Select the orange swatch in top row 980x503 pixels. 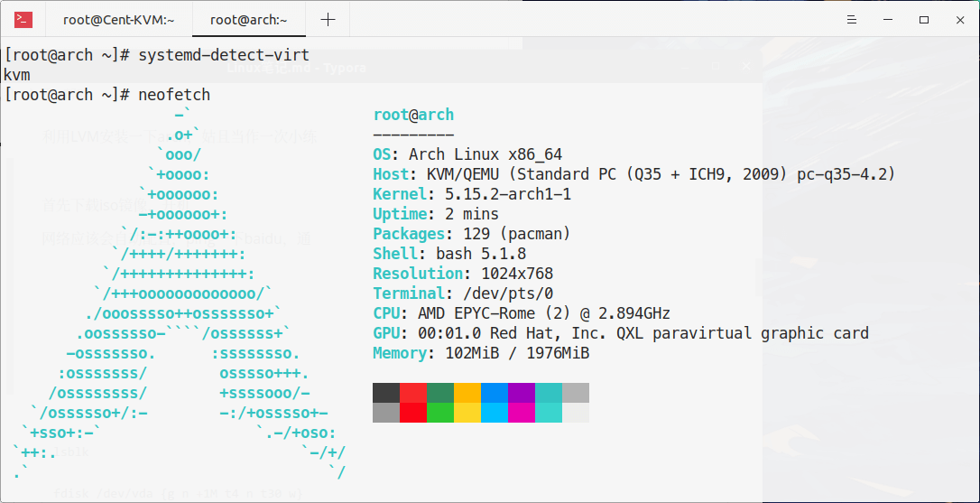tap(467, 393)
